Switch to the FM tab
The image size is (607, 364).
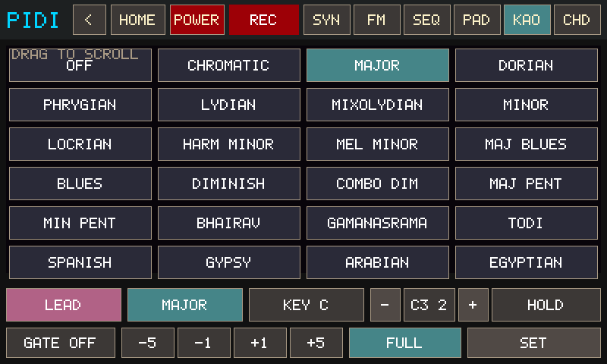pyautogui.click(x=377, y=20)
